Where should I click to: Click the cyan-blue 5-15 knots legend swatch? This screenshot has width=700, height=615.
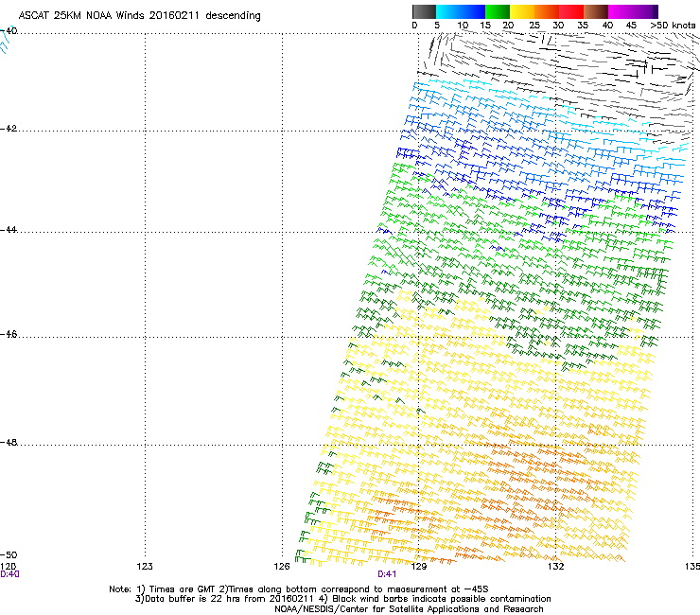(461, 11)
